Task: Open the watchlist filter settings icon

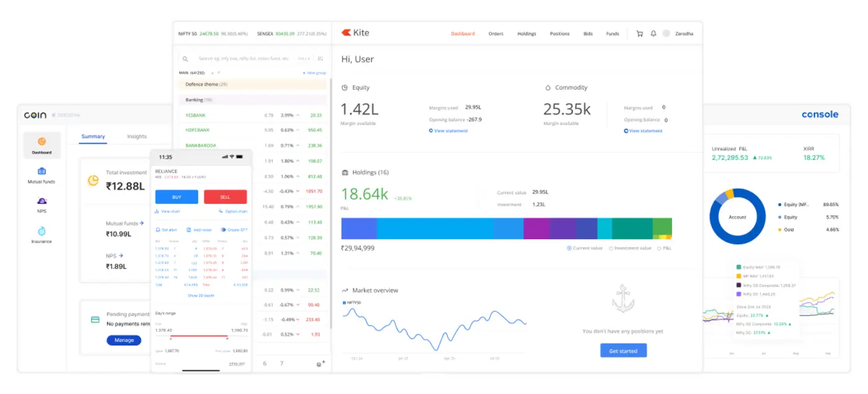Action: click(321, 58)
